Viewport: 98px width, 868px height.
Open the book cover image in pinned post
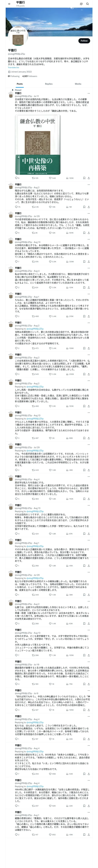[37, 144]
